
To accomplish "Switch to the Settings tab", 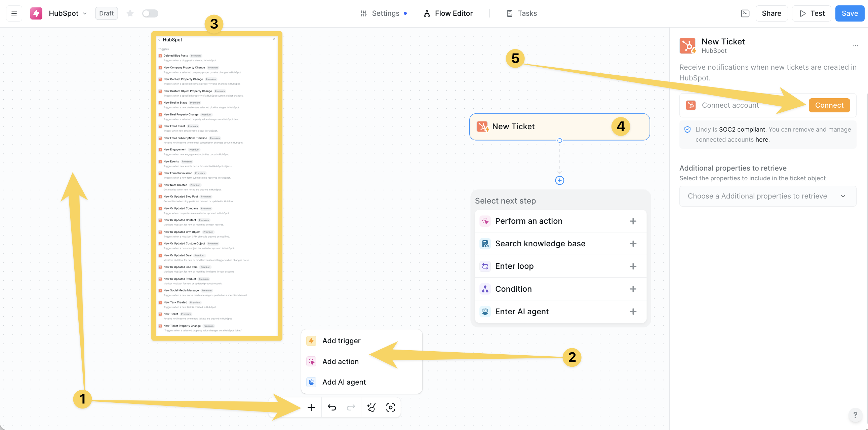I will coord(385,13).
